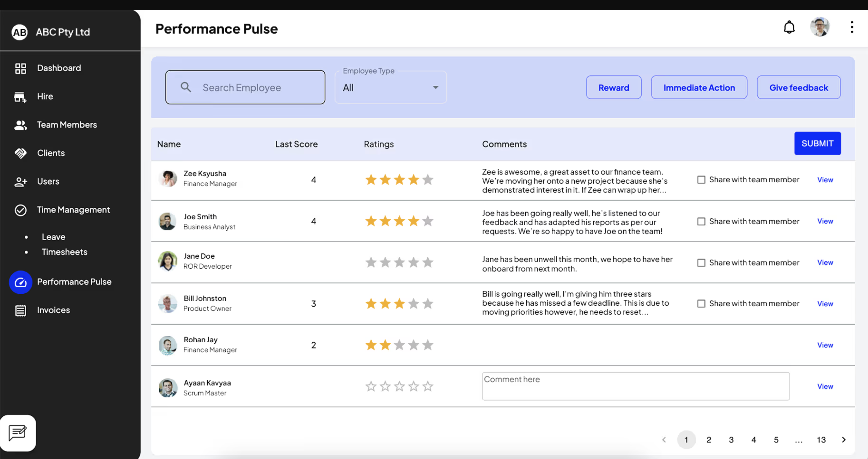The width and height of the screenshot is (868, 459).
Task: Click the Performance Pulse gauge icon
Action: 21,282
